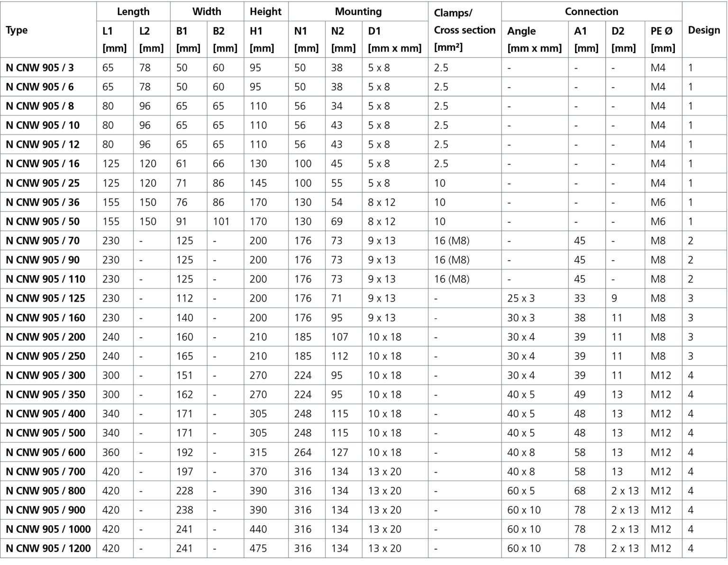Click the N2 [mm] column header
This screenshot has width=728, height=565.
[343, 39]
